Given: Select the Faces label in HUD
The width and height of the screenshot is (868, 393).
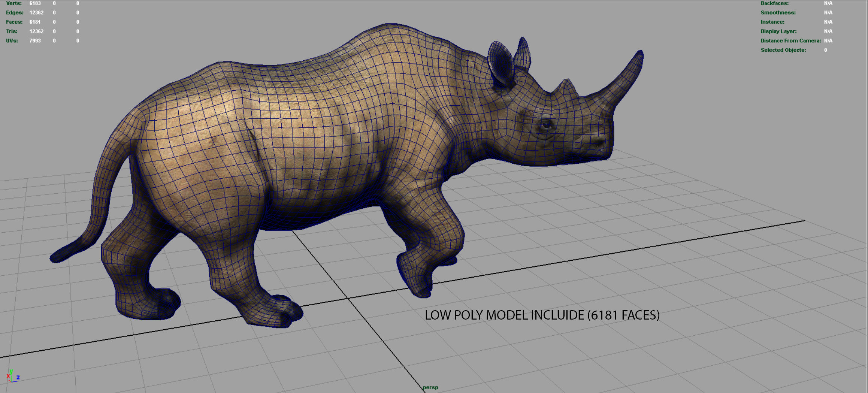Looking at the screenshot, I should (14, 22).
